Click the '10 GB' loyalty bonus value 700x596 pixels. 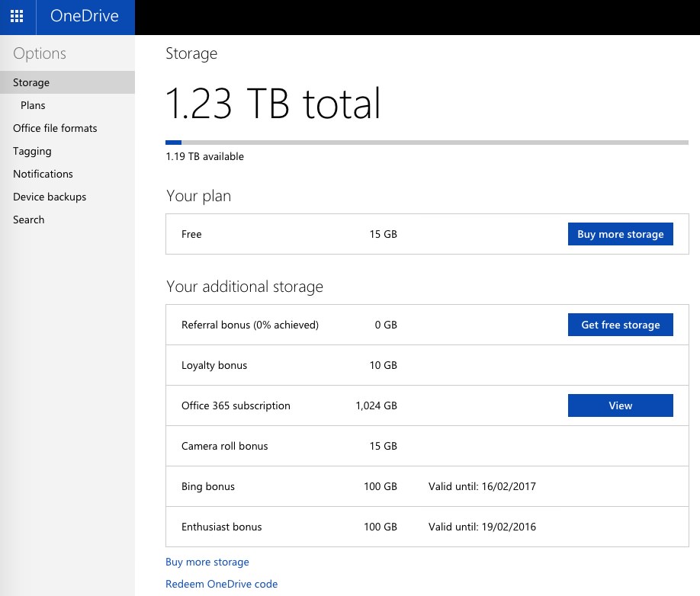pyautogui.click(x=383, y=365)
